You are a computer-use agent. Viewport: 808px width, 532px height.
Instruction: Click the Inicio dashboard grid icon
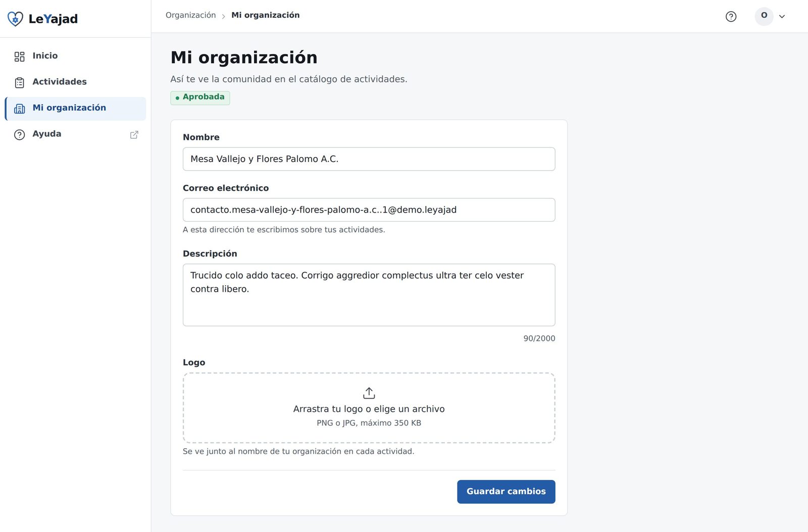[x=19, y=57]
